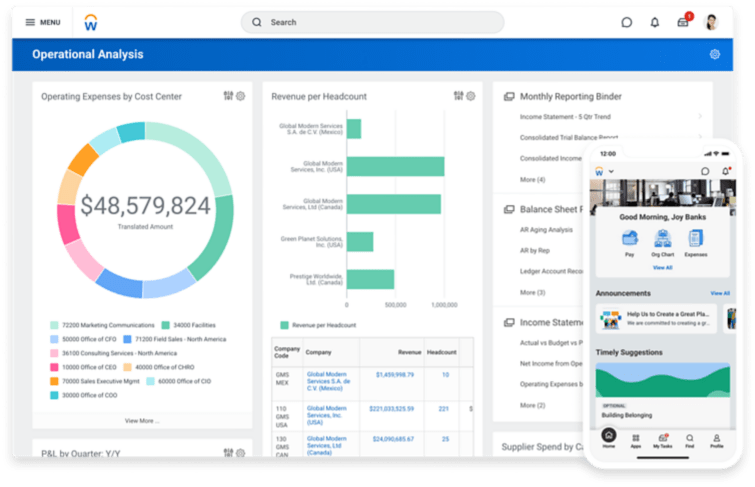Open AR Aging Analysis report
755x487 pixels.
(546, 230)
